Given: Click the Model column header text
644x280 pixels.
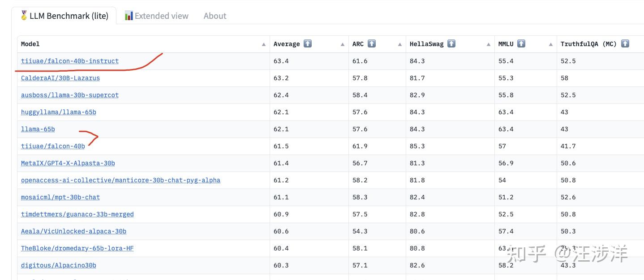Looking at the screenshot, I should click(x=30, y=44).
